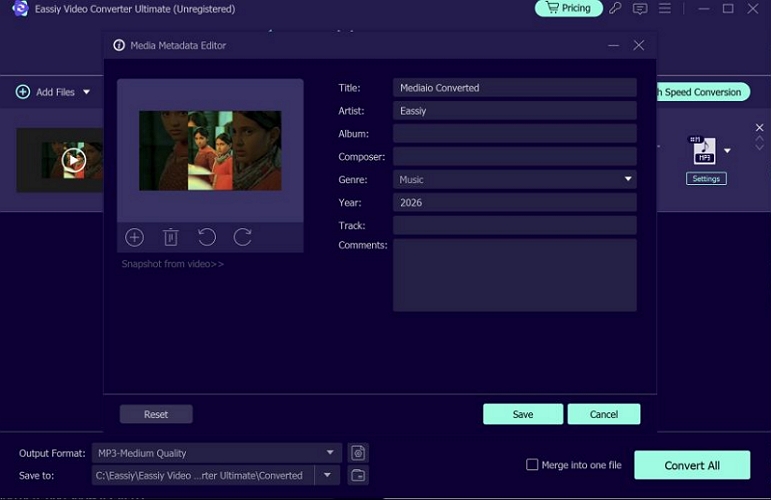Expand the Save to path dropdown
Screen dimensions: 771x500
tap(327, 475)
